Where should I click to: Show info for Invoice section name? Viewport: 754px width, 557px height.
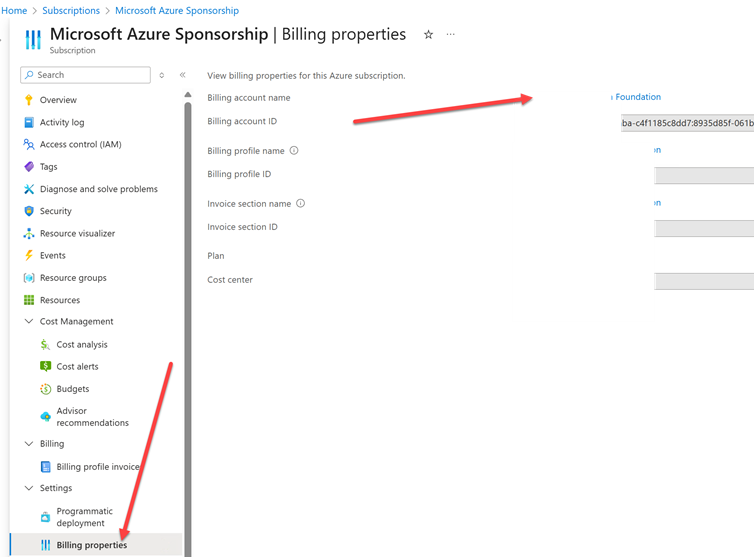click(301, 203)
